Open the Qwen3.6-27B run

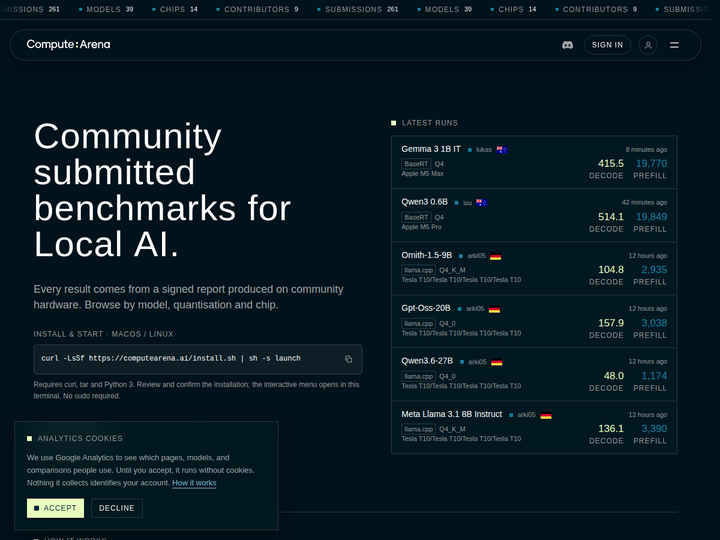534,374
